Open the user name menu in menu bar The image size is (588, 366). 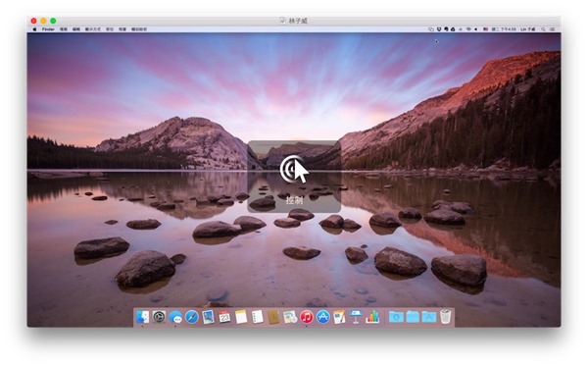tap(527, 28)
